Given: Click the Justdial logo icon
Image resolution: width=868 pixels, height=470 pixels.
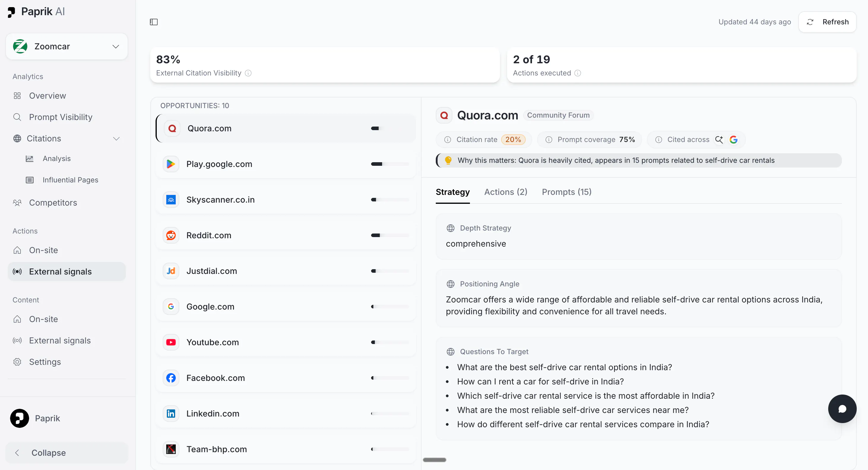Looking at the screenshot, I should 171,271.
